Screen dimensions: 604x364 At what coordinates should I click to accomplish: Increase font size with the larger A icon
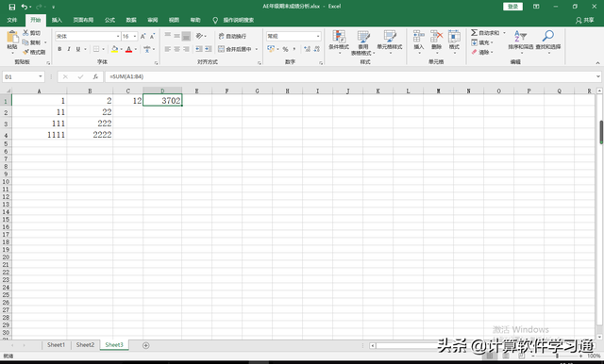[x=143, y=36]
